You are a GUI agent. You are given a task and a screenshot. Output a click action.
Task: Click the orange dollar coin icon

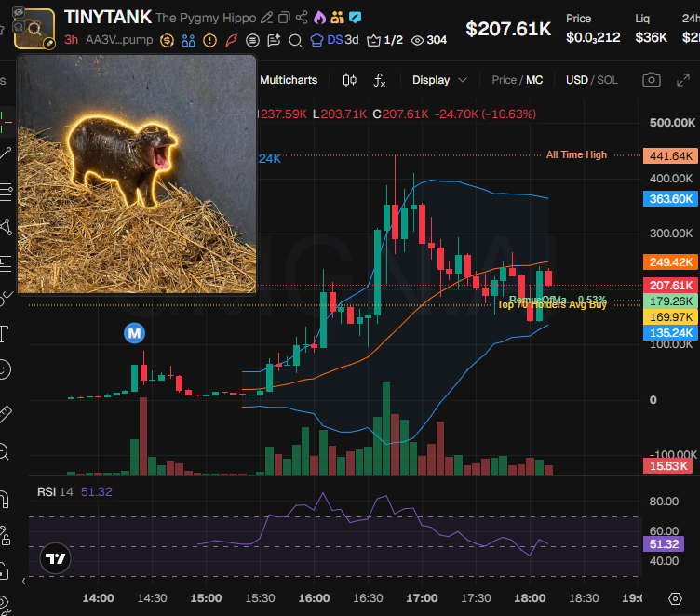coord(167,41)
